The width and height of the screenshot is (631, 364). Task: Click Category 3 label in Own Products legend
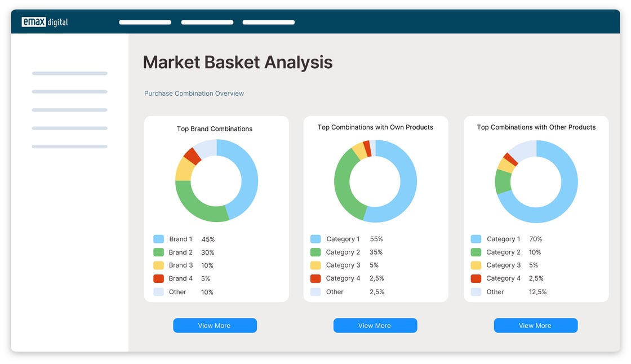343,265
